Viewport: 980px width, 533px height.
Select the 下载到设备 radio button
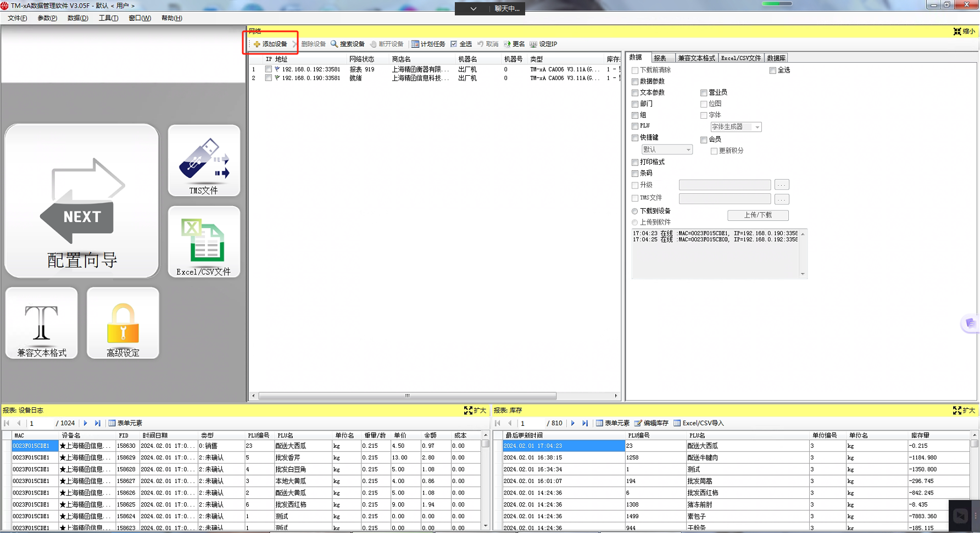635,211
